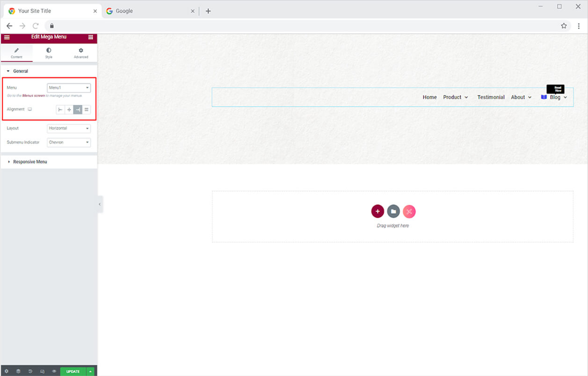Preview changes with the eye icon
The width and height of the screenshot is (588, 376).
54,371
